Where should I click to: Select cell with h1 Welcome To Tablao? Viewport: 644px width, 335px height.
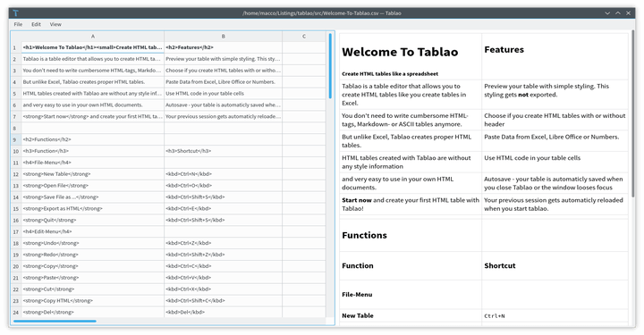[x=93, y=47]
